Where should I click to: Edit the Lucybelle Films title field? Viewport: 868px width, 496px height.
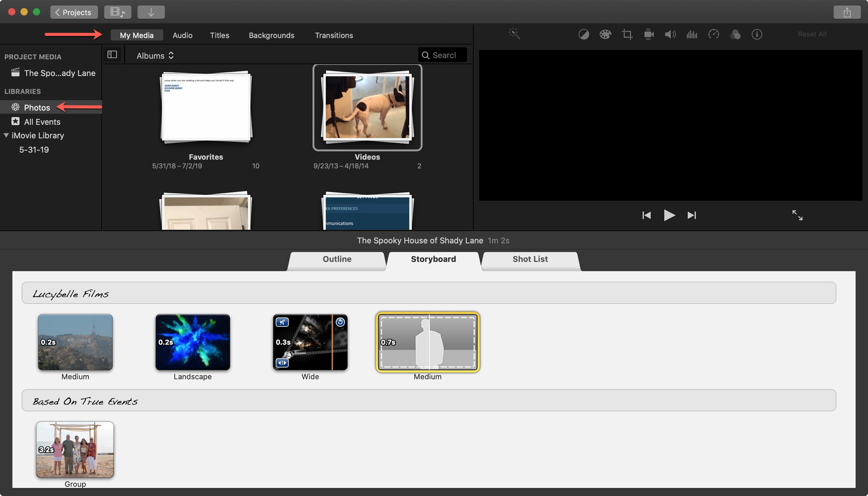tap(429, 293)
